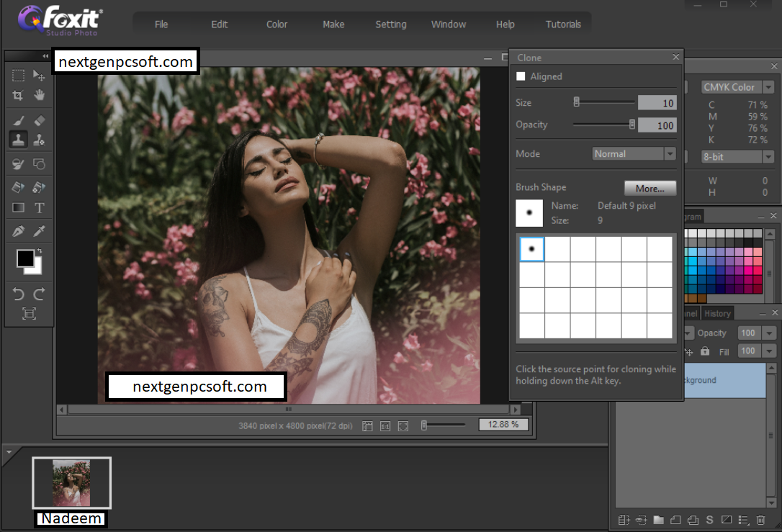Open the Mode dropdown set to Normal
Image resolution: width=782 pixels, height=532 pixels.
(634, 154)
